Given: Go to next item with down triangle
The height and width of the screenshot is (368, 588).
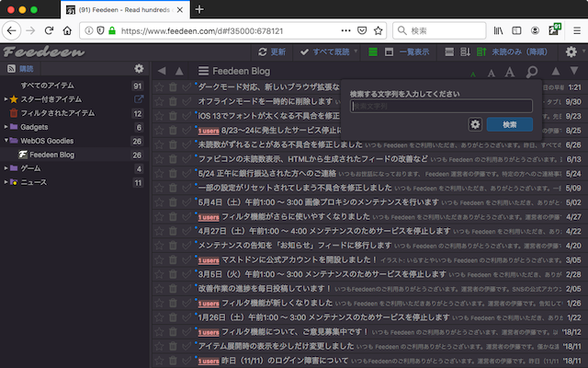Looking at the screenshot, I should click(x=573, y=71).
